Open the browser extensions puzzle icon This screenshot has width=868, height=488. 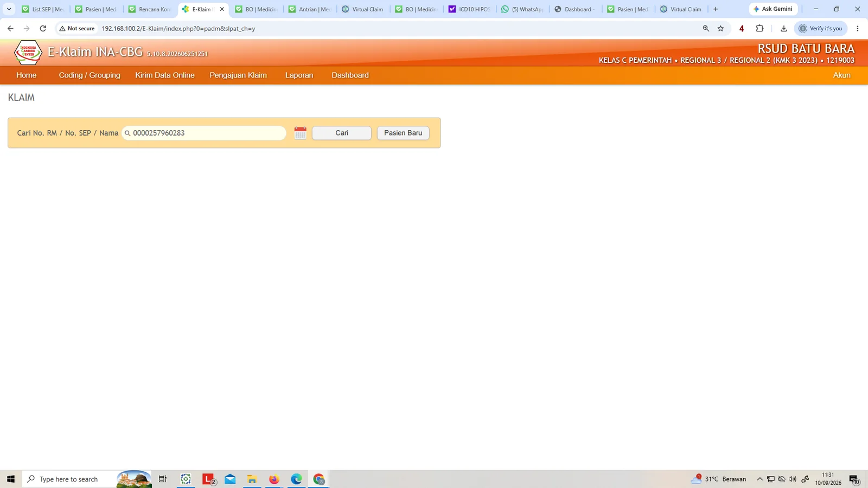point(759,29)
